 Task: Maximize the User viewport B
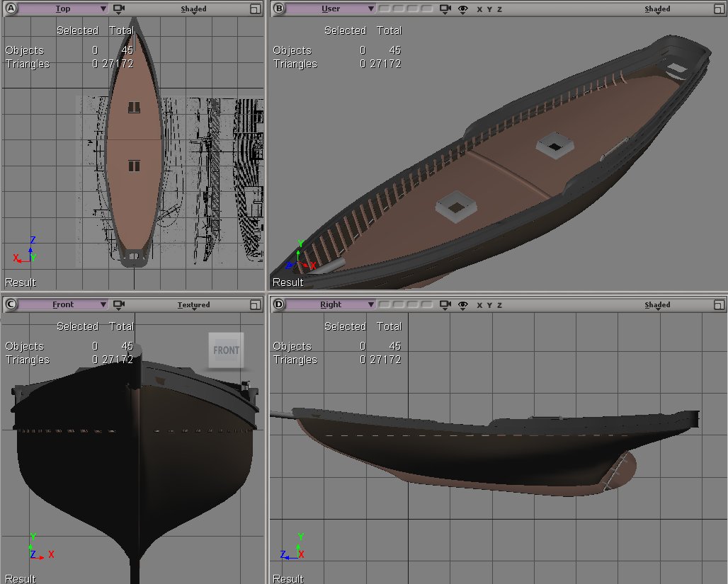tap(719, 9)
